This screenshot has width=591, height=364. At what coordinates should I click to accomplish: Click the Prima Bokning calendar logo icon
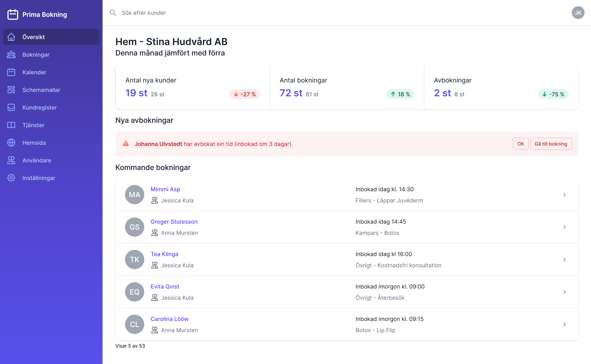[13, 14]
